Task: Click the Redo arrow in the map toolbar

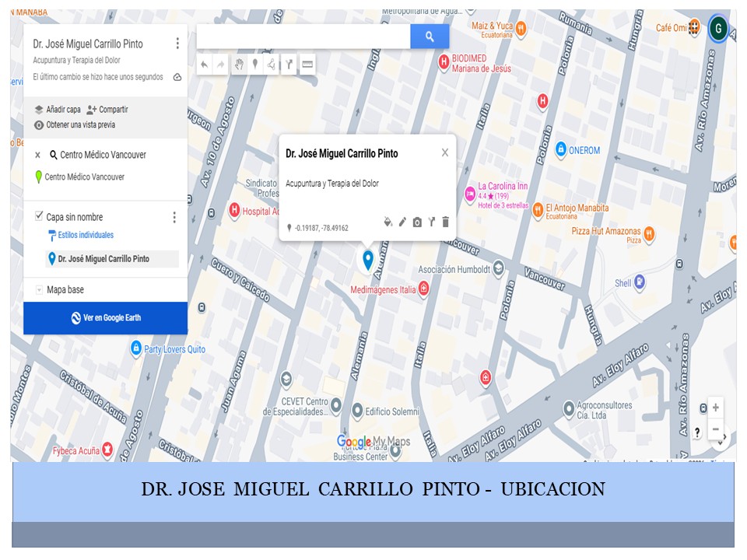Action: (220, 65)
